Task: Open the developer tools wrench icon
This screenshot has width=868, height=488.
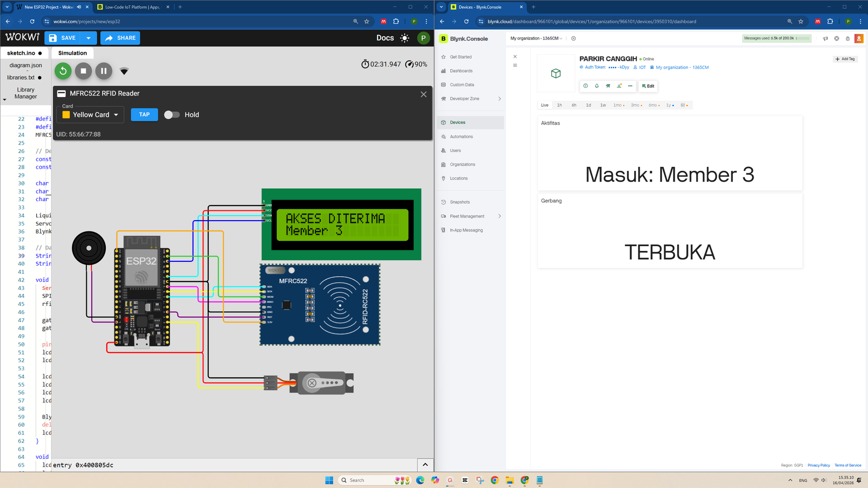Action: (x=608, y=86)
